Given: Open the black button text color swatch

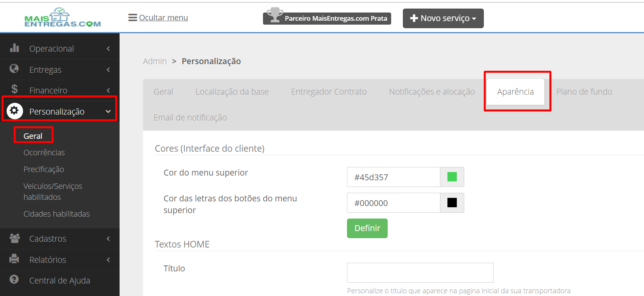Looking at the screenshot, I should pos(452,203).
